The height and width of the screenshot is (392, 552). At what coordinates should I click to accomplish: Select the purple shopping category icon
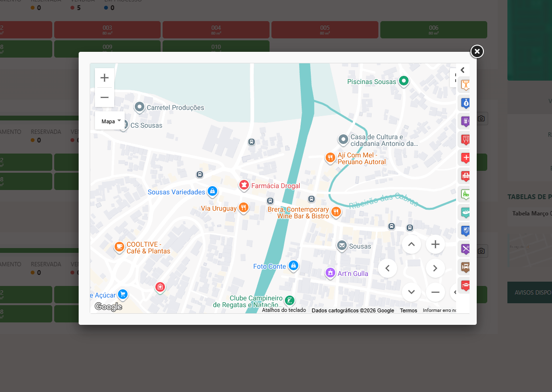pos(465,121)
